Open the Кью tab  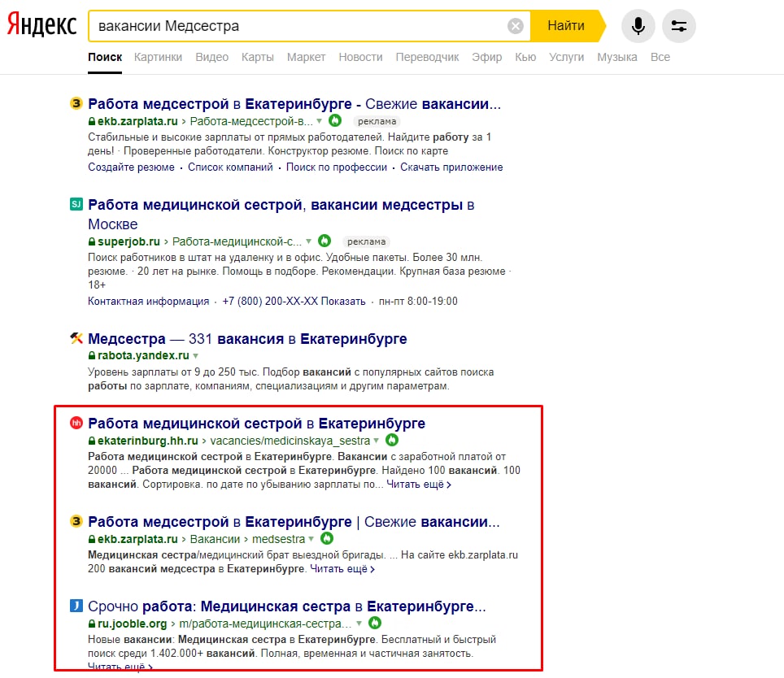pyautogui.click(x=525, y=57)
